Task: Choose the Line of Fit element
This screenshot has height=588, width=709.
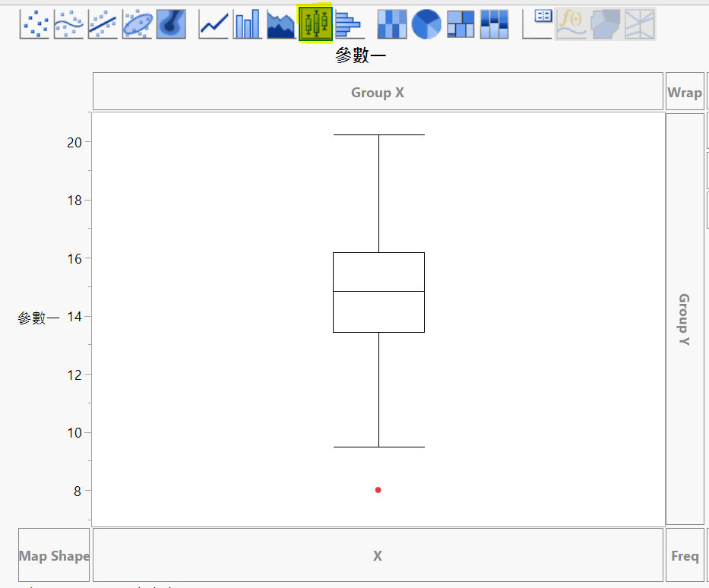Action: click(103, 24)
